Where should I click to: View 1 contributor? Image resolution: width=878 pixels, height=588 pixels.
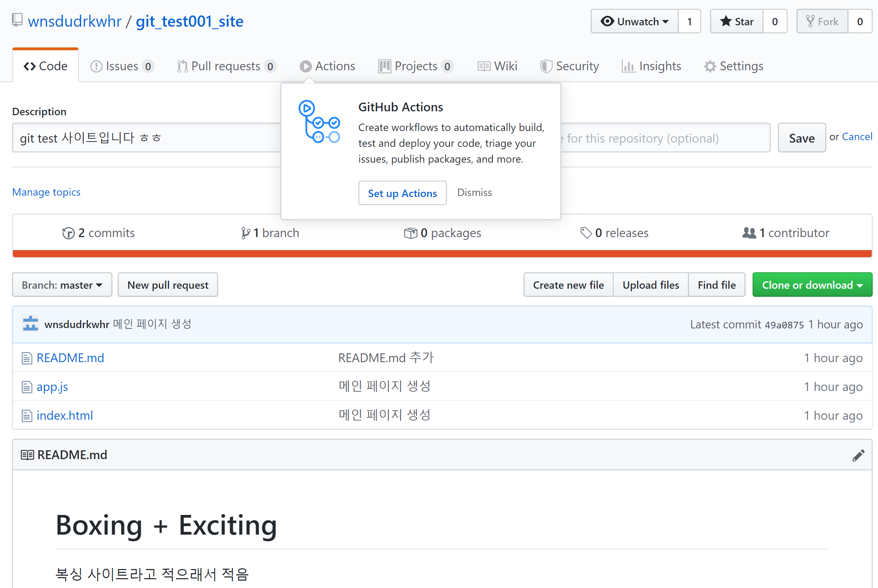[786, 233]
